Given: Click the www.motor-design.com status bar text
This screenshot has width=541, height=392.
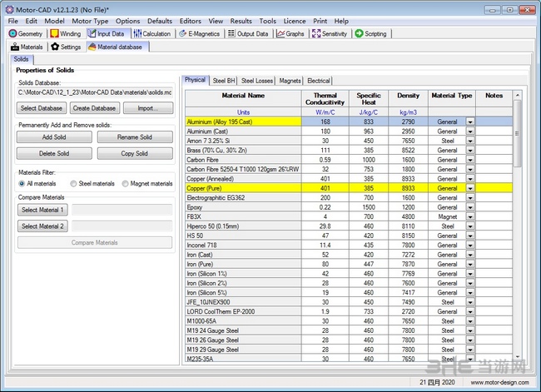Looking at the screenshot, I should pos(499,382).
